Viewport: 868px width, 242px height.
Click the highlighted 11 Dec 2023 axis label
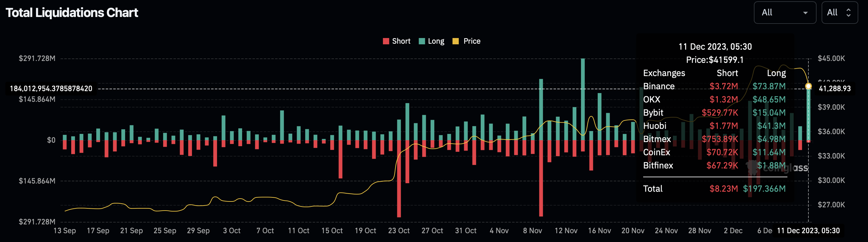pos(808,230)
